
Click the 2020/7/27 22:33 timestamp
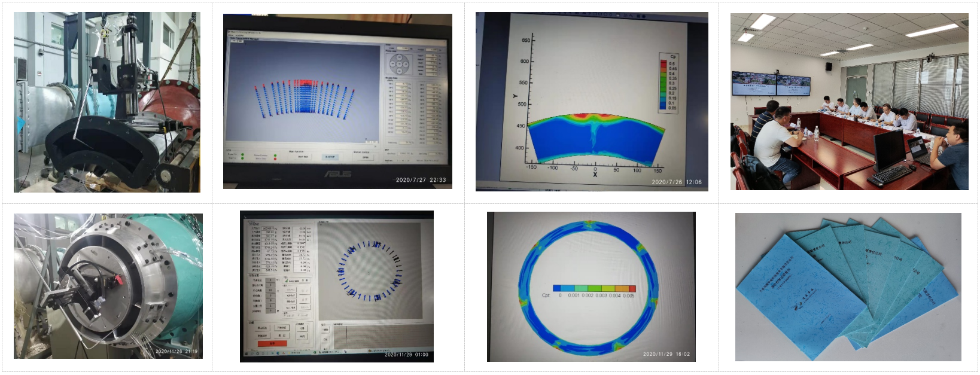pyautogui.click(x=421, y=180)
